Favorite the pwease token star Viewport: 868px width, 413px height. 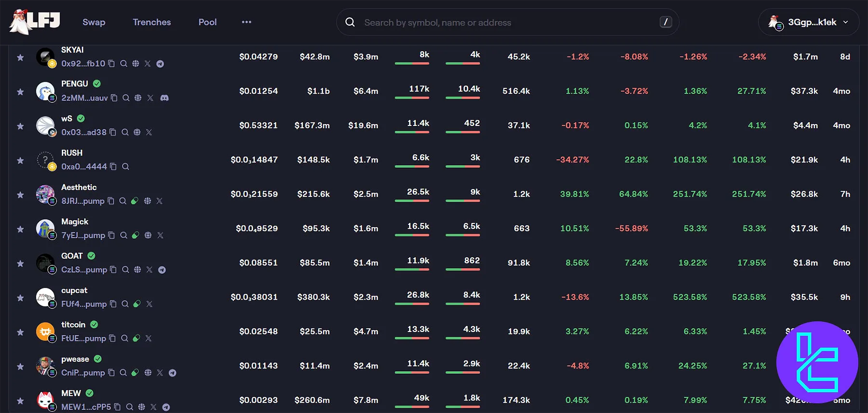coord(20,367)
